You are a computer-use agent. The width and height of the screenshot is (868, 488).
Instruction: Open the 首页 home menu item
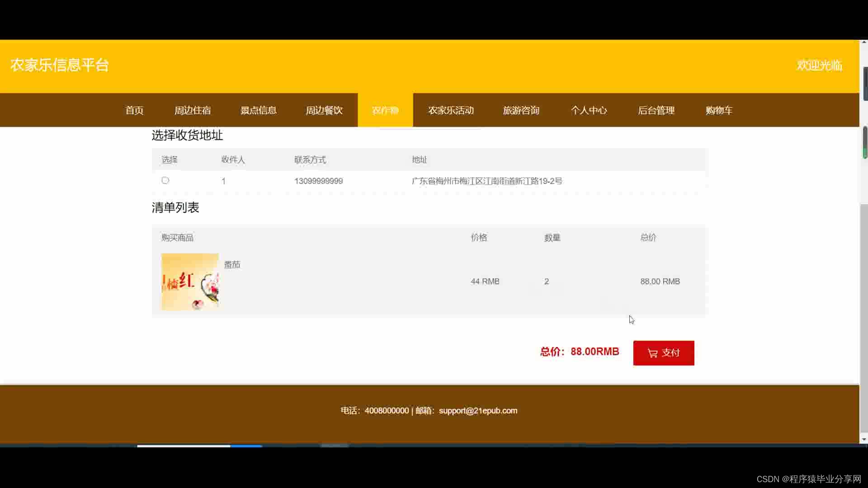click(x=134, y=110)
